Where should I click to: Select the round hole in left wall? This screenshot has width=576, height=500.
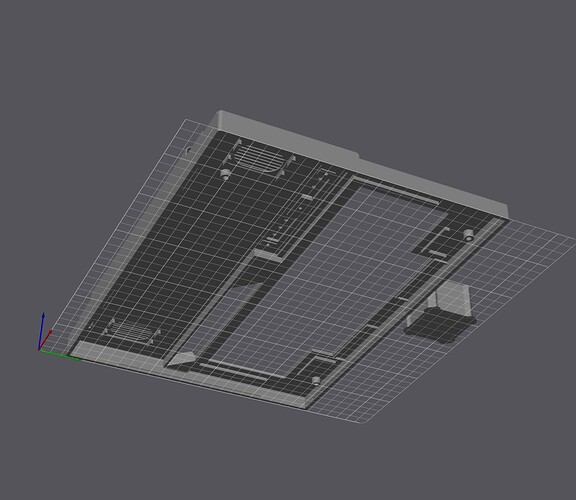(188, 150)
